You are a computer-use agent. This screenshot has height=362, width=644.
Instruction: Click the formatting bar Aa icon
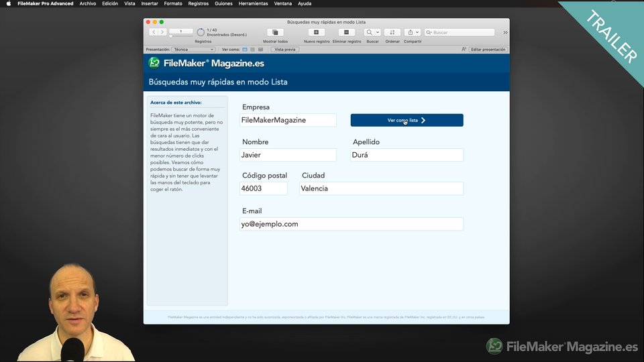click(x=464, y=49)
